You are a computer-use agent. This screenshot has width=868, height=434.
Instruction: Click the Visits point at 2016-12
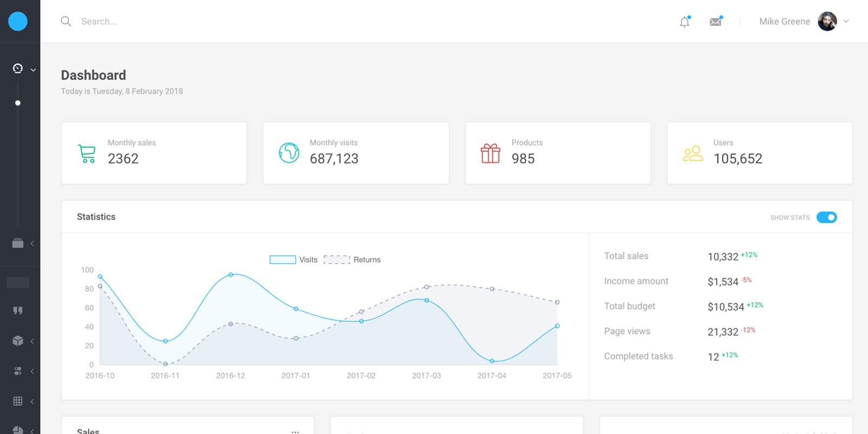[x=231, y=275]
